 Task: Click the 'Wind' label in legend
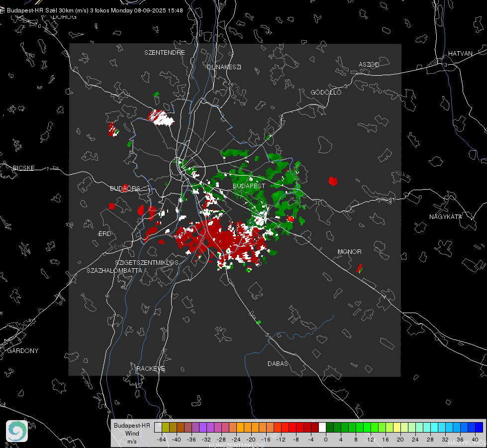pos(132,433)
